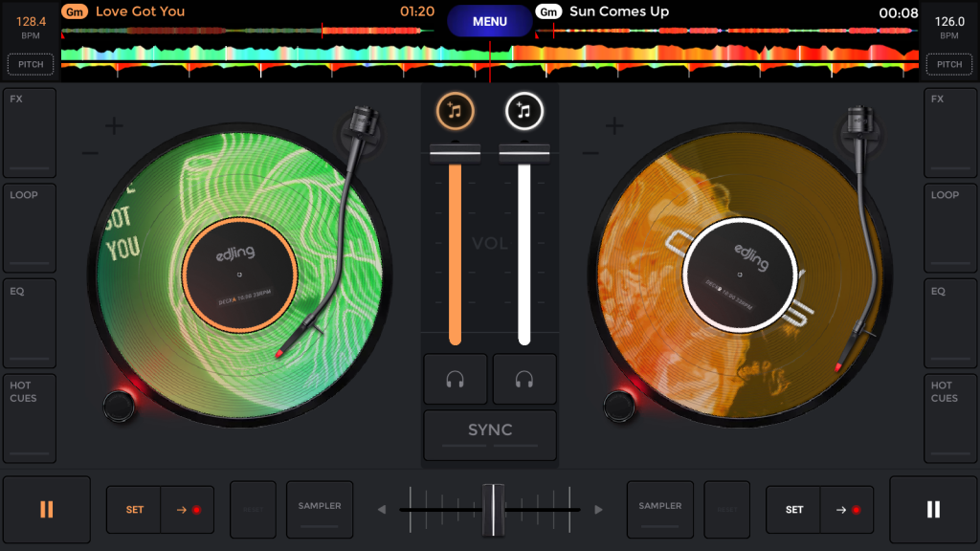Open the MENU button at top

pyautogui.click(x=489, y=21)
